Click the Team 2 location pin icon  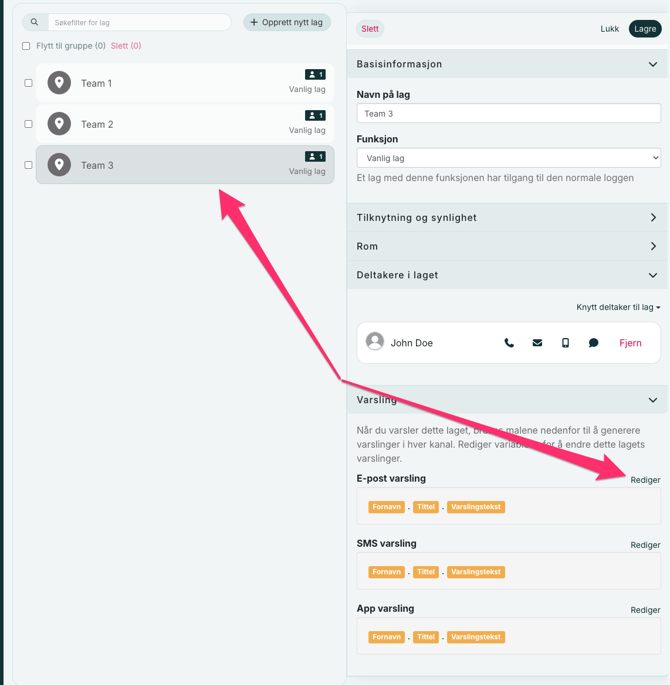pos(59,124)
